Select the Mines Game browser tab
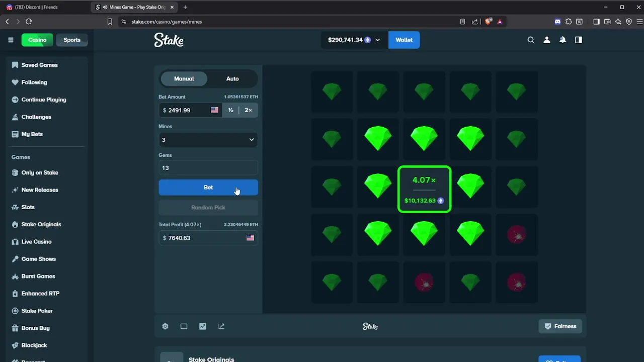 [x=135, y=7]
